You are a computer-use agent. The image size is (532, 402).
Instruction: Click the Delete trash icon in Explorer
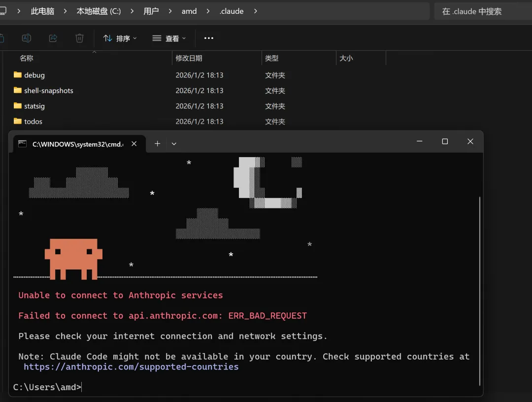79,38
